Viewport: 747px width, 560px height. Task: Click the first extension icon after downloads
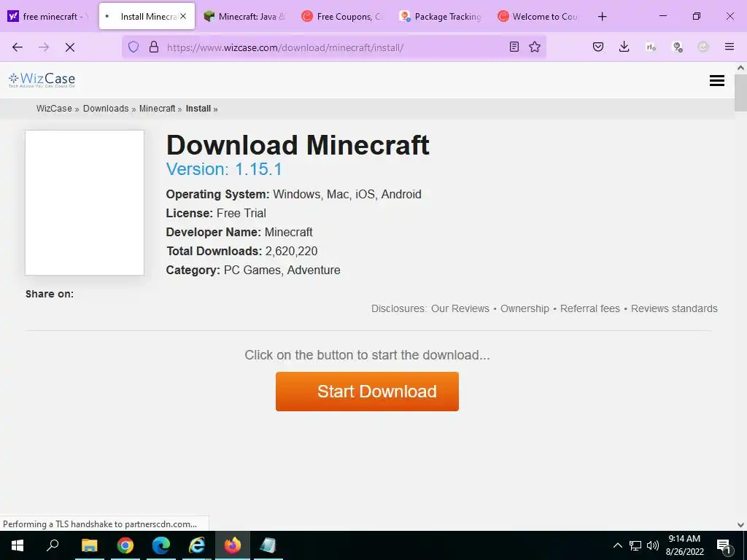click(x=651, y=47)
